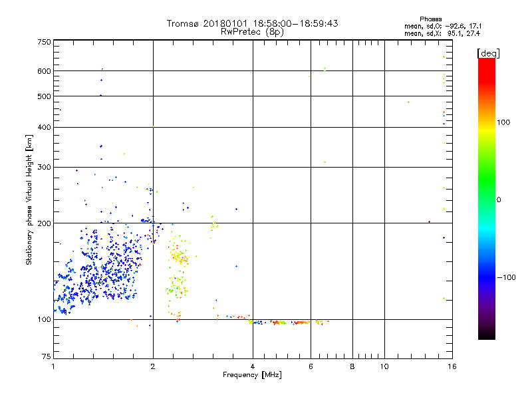Viewport: 532px width, 399px height.
Task: Click the '-100' colorbar tick label
Action: tap(507, 277)
